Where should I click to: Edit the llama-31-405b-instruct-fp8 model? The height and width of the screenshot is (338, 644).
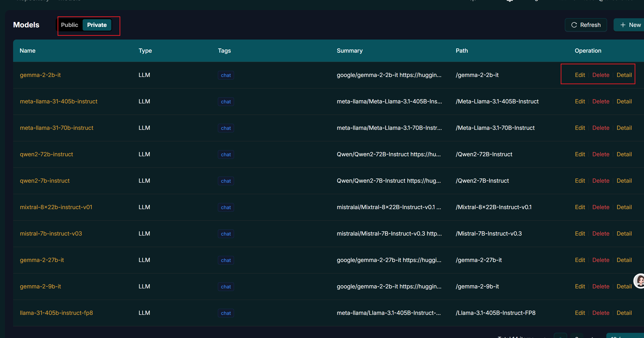point(580,313)
